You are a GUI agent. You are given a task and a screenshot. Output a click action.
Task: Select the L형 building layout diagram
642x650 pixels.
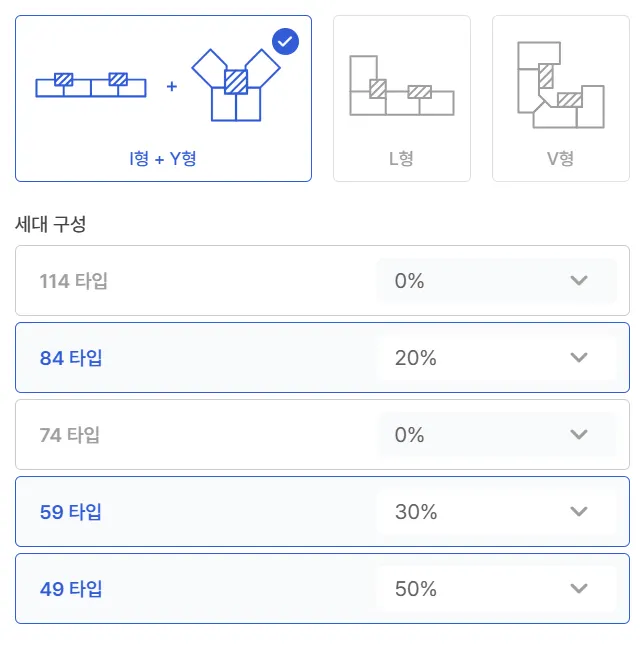(401, 86)
